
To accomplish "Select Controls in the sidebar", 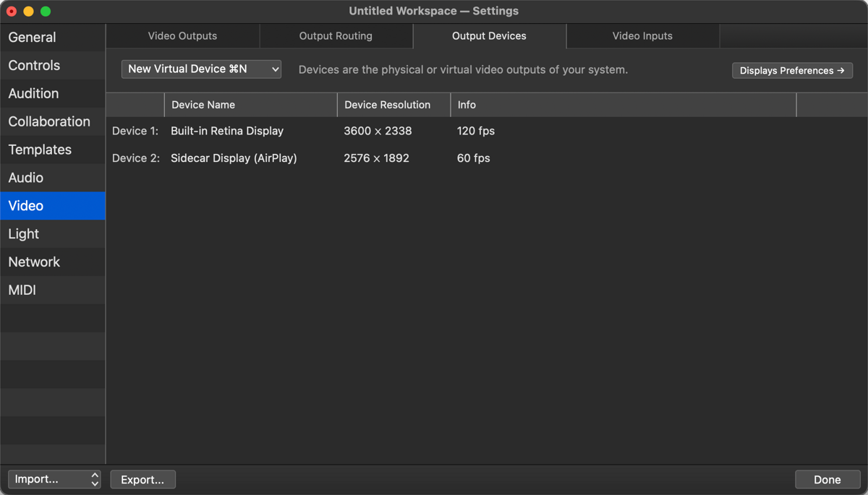I will tap(53, 66).
